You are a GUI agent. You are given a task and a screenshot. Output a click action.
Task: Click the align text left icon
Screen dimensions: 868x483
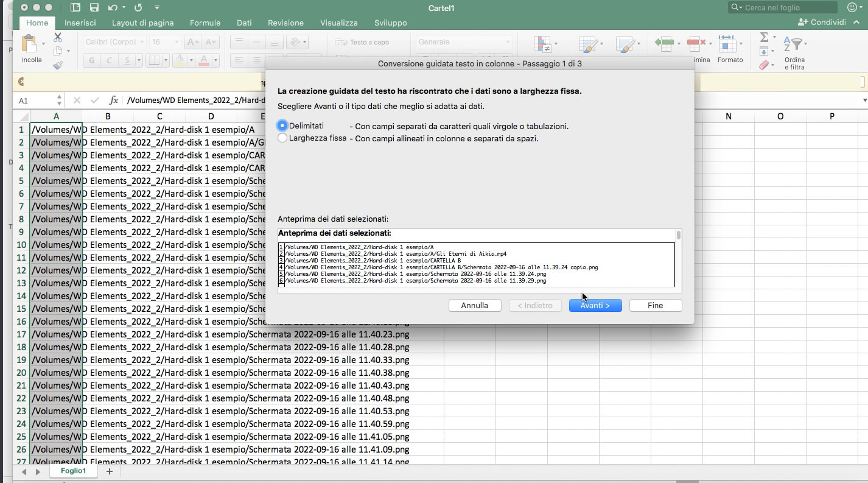point(239,60)
